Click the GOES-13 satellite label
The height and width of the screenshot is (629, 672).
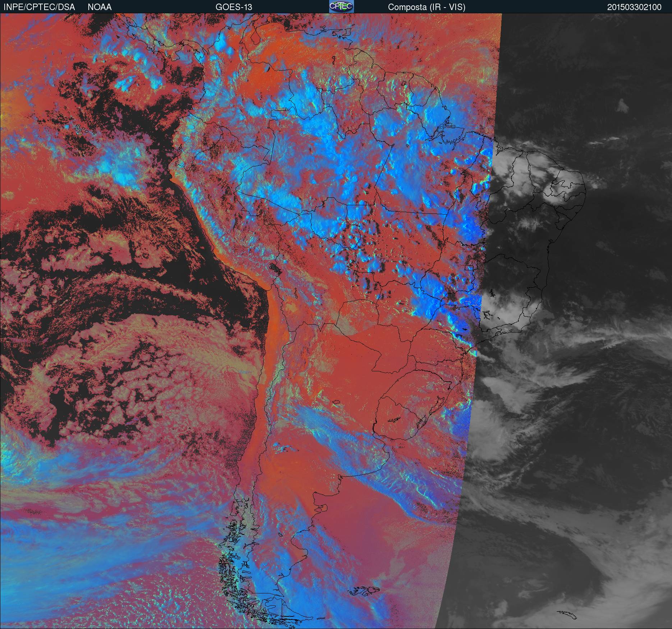234,7
